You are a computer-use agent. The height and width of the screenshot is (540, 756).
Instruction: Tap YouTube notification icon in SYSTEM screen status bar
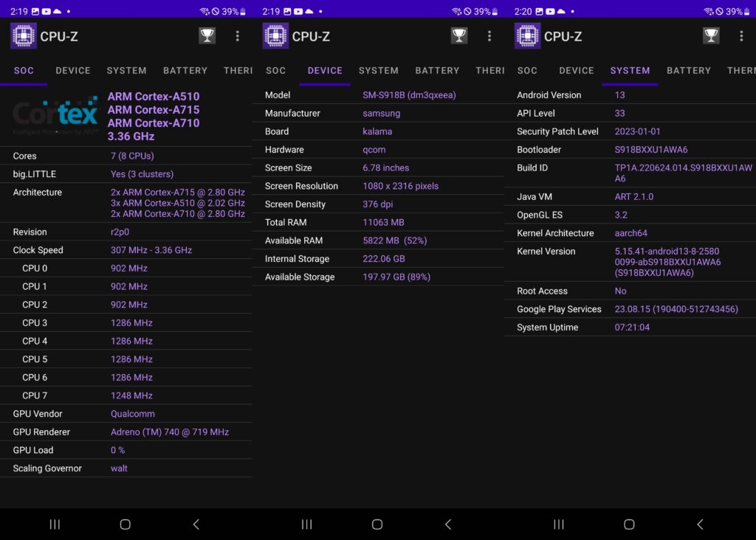550,11
